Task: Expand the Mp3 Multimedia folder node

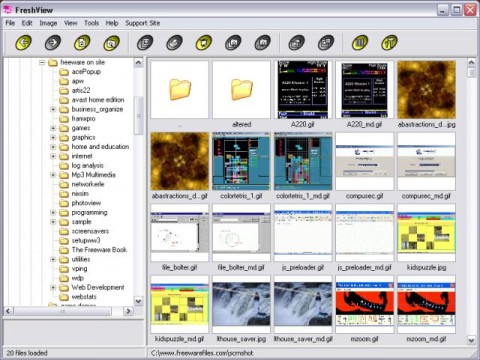Action: pos(53,175)
